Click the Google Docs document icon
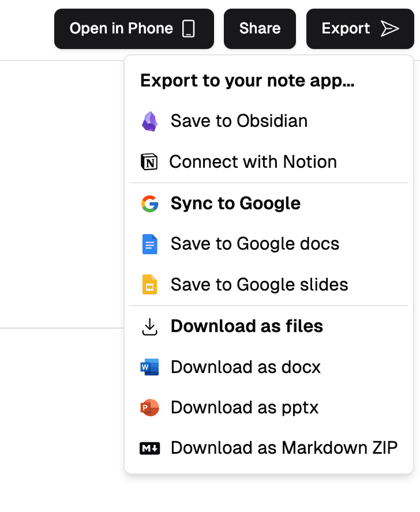This screenshot has height=512, width=420. point(149,244)
